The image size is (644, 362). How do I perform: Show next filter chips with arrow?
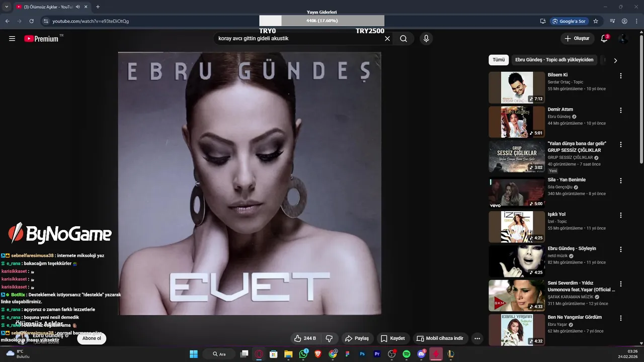click(615, 60)
